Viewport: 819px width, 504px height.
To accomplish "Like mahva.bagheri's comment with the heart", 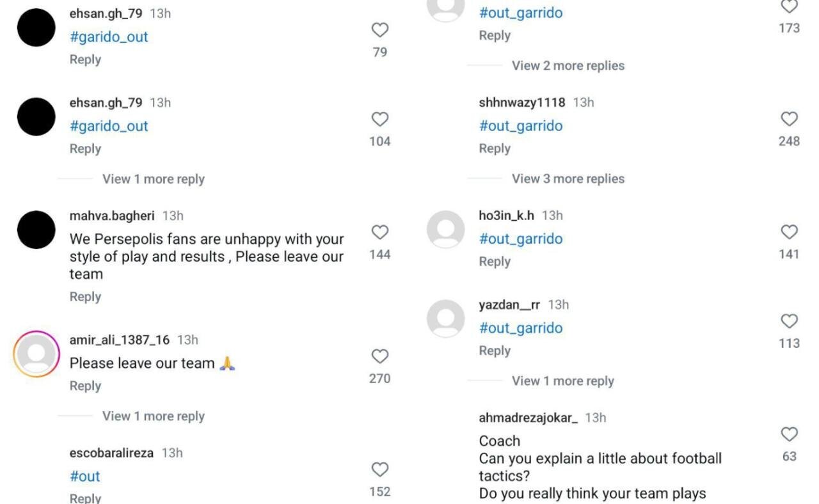I will click(380, 232).
